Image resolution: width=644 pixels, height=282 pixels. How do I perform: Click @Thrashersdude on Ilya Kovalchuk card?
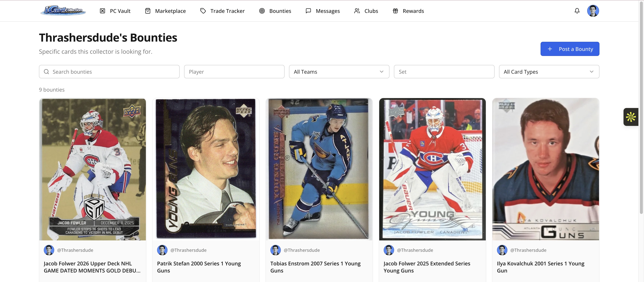click(x=528, y=250)
